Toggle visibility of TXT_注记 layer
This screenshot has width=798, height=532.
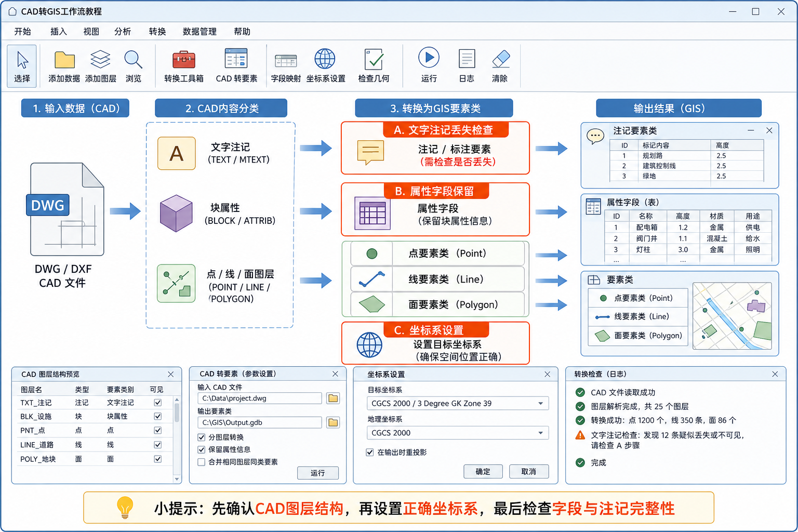pyautogui.click(x=158, y=403)
